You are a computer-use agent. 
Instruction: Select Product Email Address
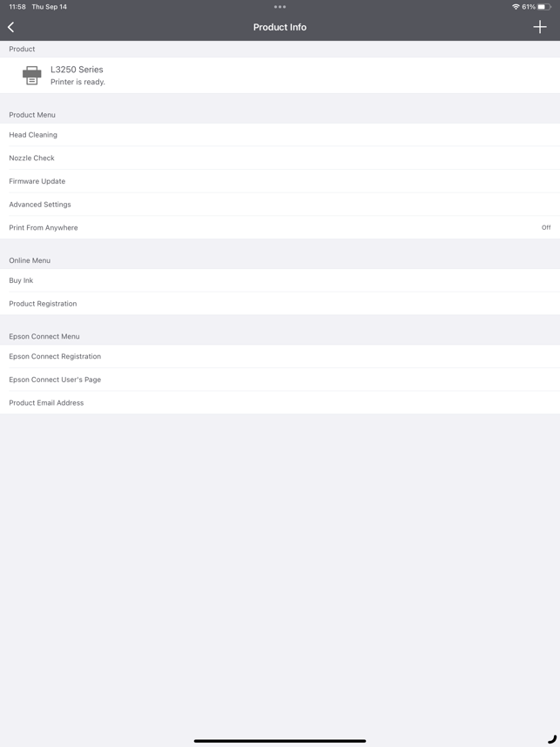click(280, 403)
